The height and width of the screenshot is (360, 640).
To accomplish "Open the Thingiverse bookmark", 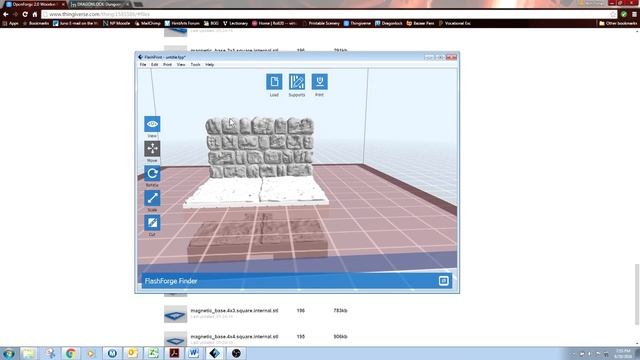I will click(x=357, y=23).
